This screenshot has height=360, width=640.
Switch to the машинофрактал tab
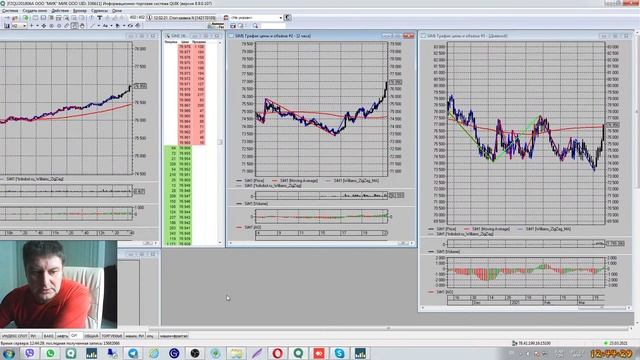(x=173, y=336)
